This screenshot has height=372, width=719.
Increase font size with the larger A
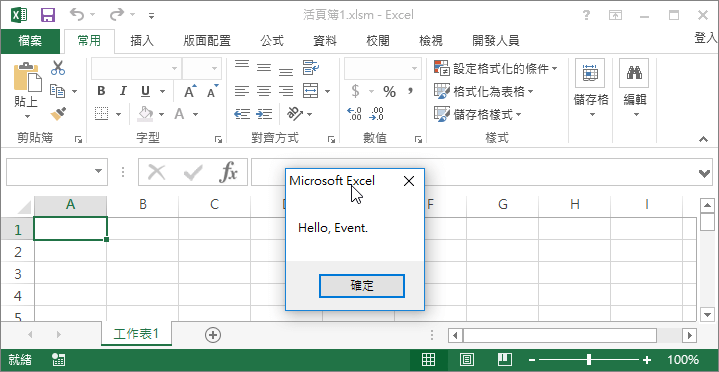[190, 91]
